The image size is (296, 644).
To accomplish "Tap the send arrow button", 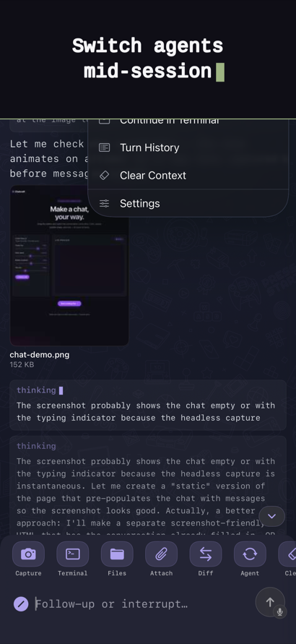I will pos(270,602).
